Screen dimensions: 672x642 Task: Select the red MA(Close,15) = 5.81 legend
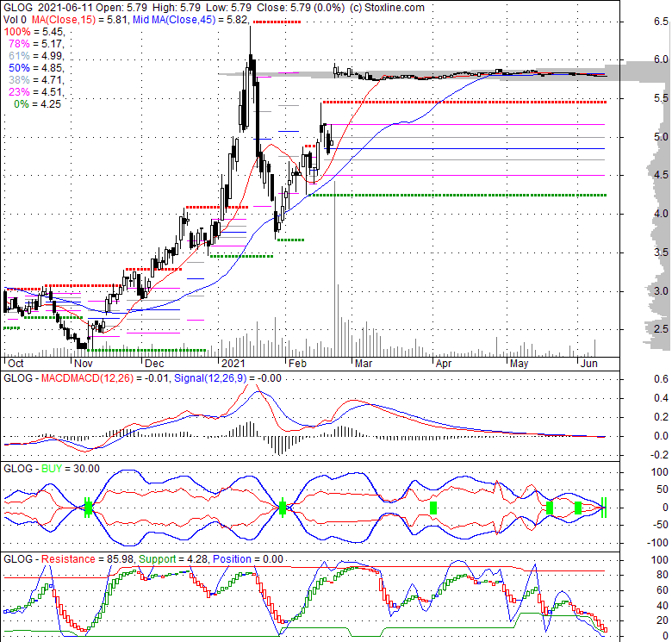tap(79, 20)
